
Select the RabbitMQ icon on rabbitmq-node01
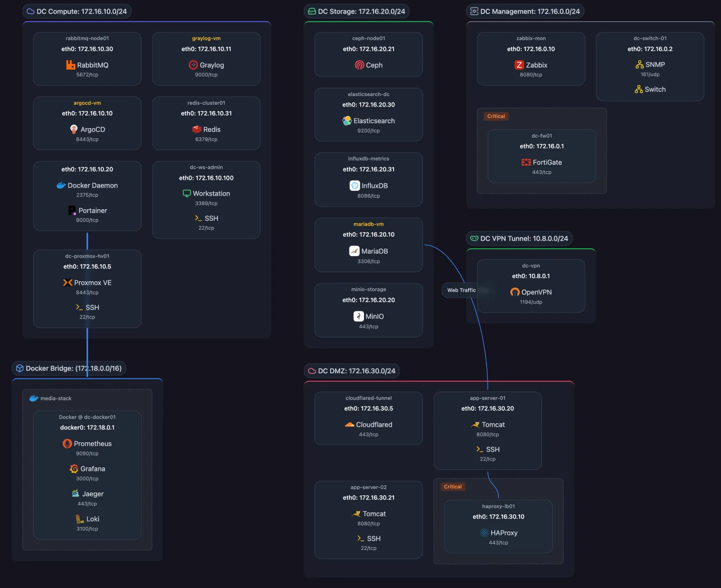click(70, 65)
